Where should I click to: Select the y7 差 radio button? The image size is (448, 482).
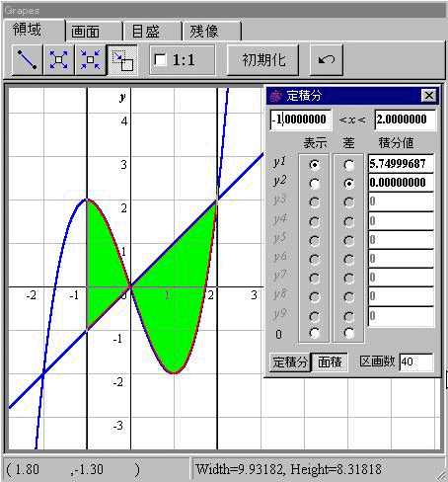point(349,279)
